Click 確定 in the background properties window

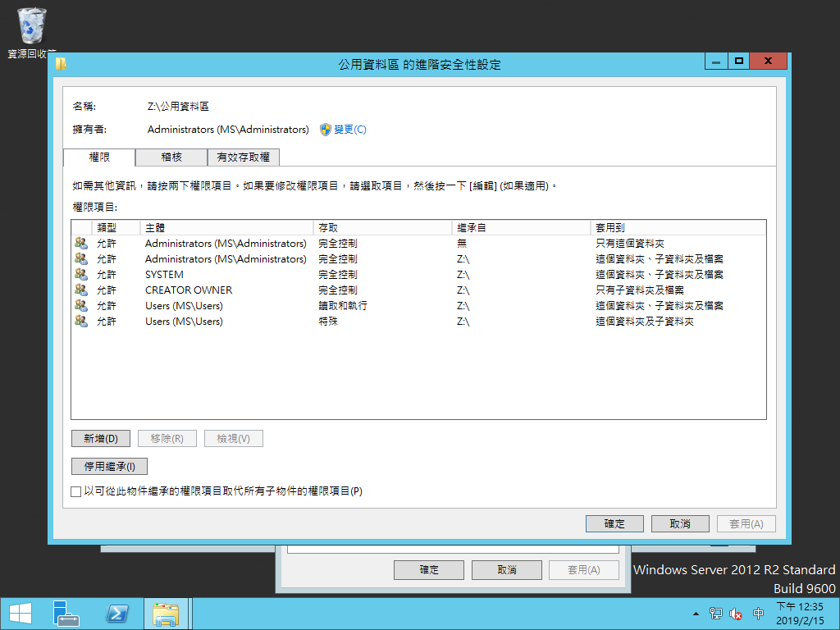[428, 570]
